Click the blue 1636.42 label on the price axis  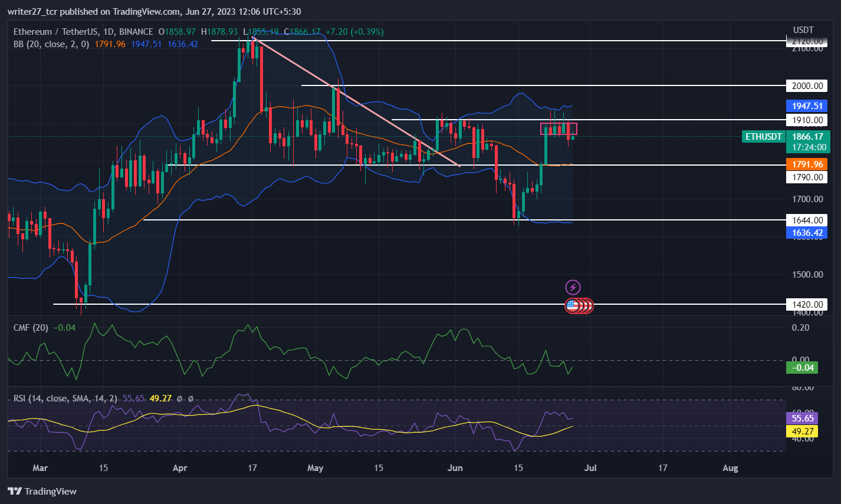(807, 233)
